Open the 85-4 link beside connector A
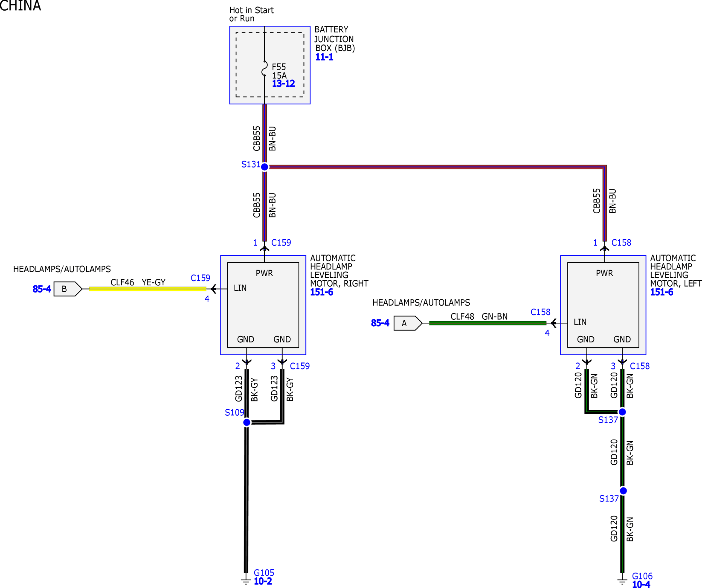 coord(380,323)
